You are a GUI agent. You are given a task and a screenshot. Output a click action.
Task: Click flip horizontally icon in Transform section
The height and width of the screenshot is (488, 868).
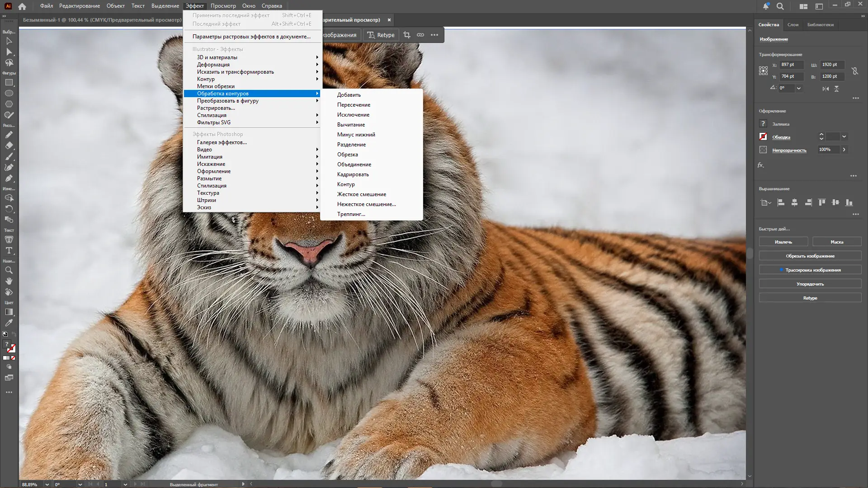click(x=826, y=89)
